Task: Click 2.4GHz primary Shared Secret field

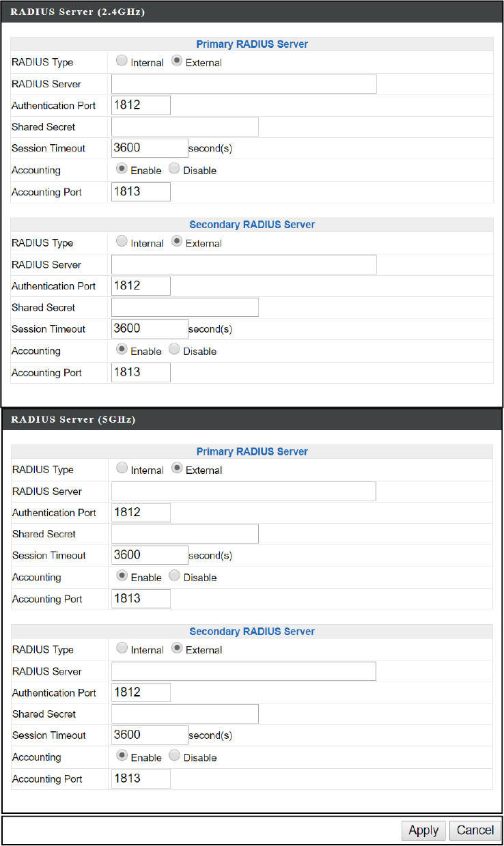Action: 184,127
